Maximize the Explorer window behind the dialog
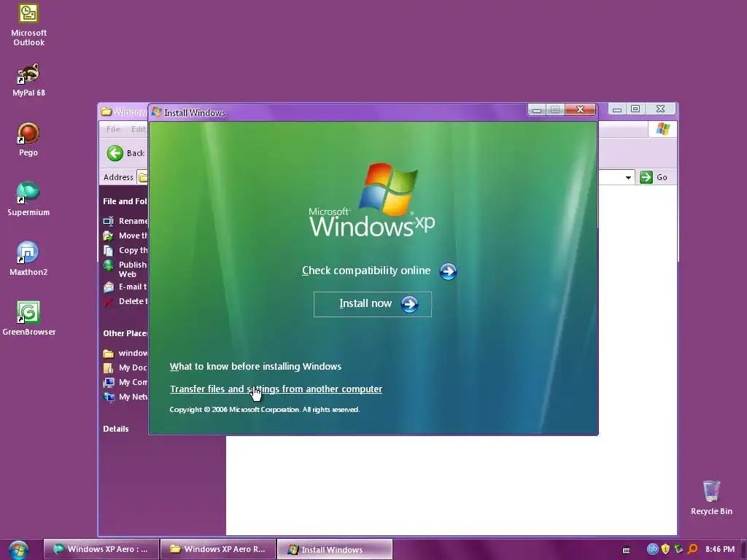The image size is (747, 560). [635, 109]
